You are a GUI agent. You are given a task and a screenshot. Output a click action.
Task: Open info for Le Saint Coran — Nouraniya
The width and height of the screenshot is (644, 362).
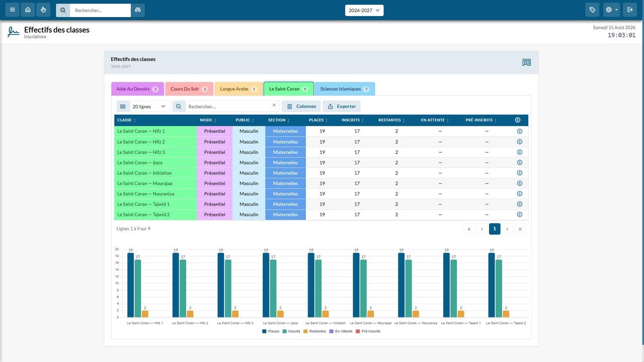tap(520, 194)
